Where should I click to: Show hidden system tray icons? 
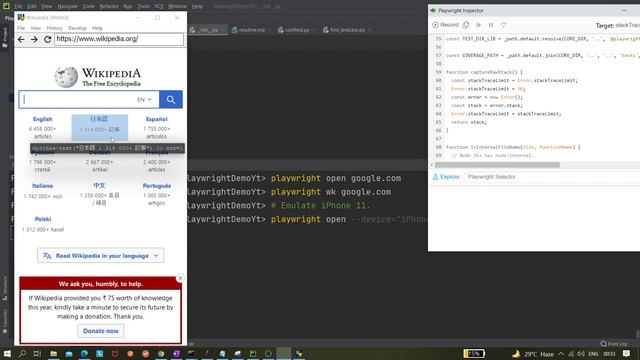tap(561, 354)
